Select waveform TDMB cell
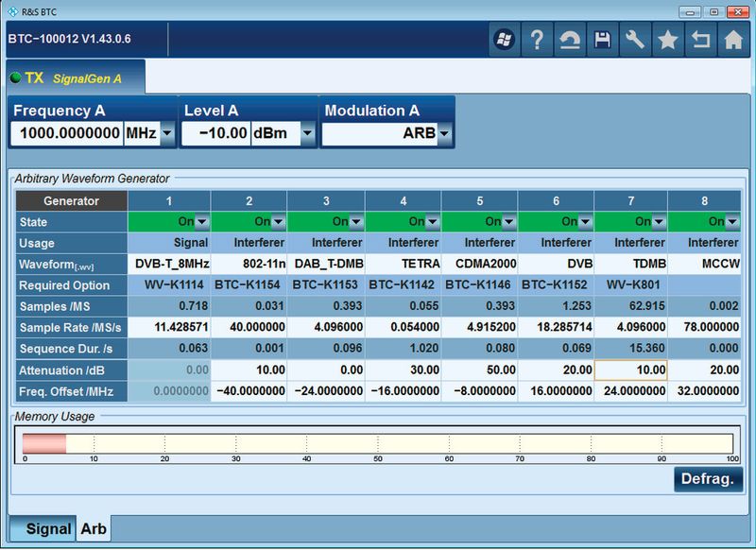 630,264
